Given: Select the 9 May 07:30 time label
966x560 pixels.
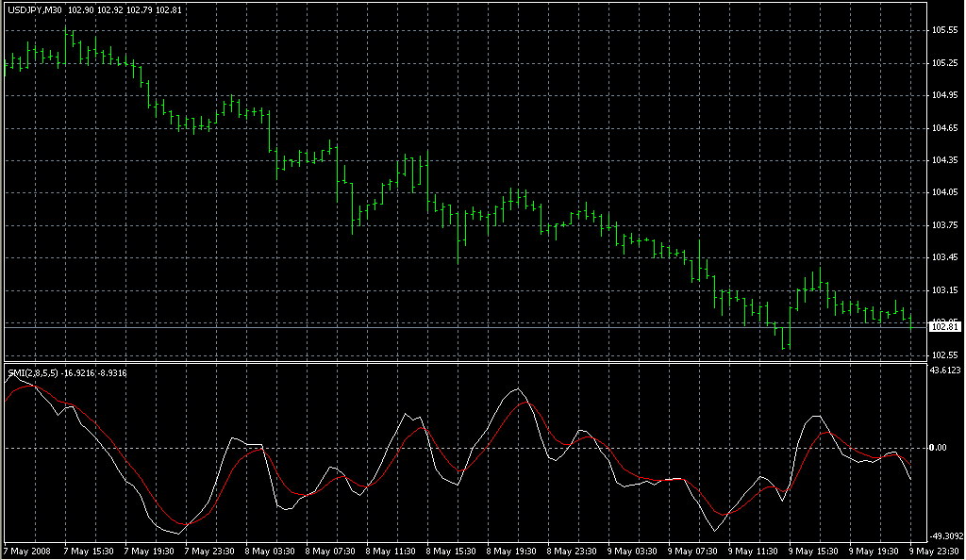Looking at the screenshot, I should click(x=694, y=551).
